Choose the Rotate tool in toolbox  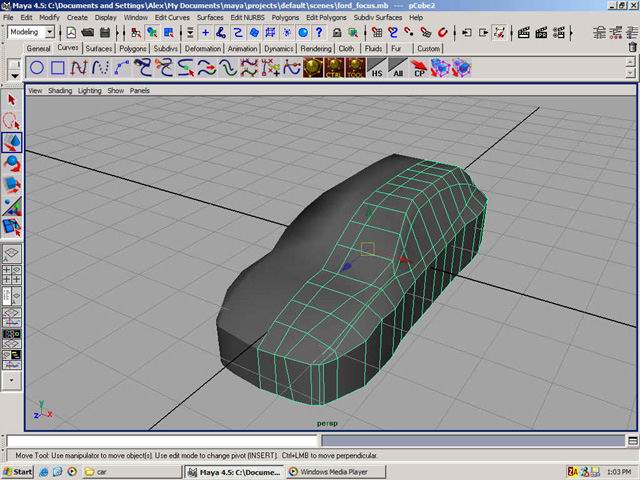[x=13, y=163]
